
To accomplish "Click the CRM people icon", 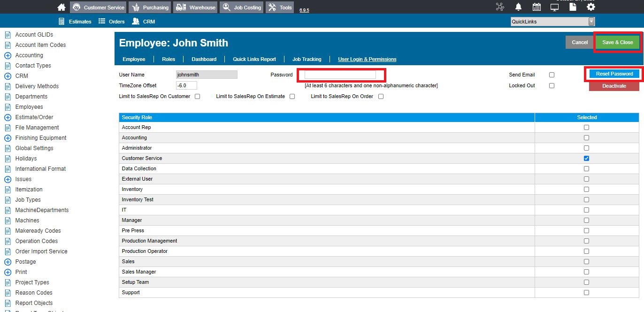I will point(136,22).
